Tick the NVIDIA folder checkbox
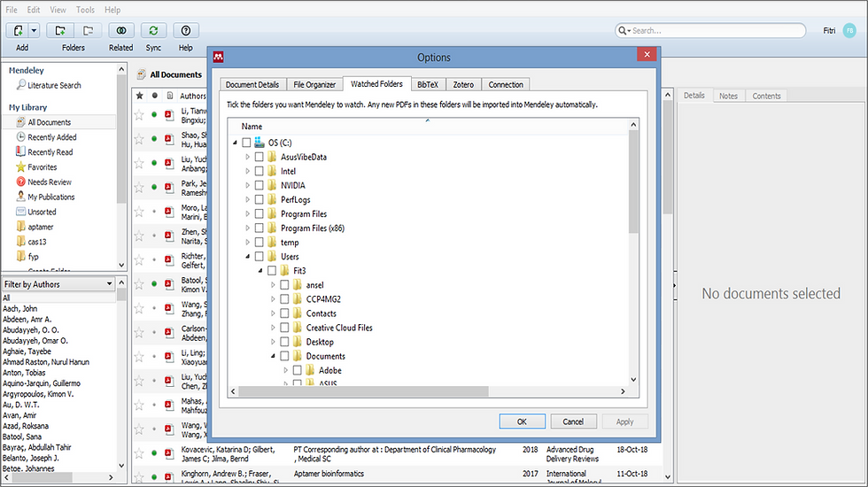 pos(259,185)
